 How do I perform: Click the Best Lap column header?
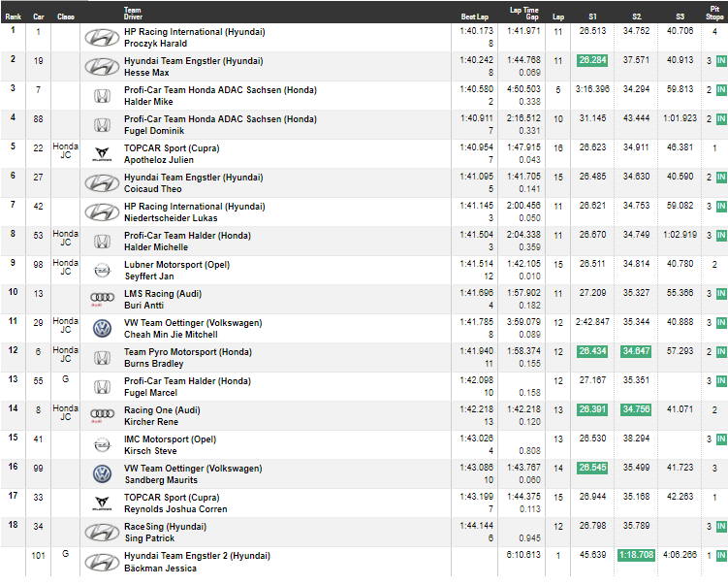point(474,16)
